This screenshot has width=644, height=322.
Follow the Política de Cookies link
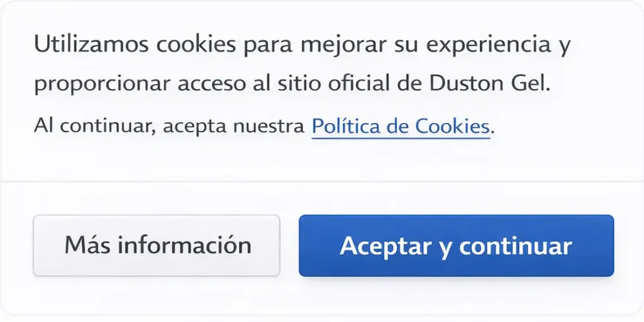pos(401,126)
